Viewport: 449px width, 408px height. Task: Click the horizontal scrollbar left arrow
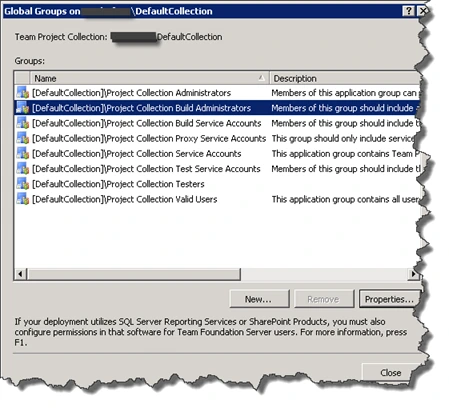click(x=20, y=274)
